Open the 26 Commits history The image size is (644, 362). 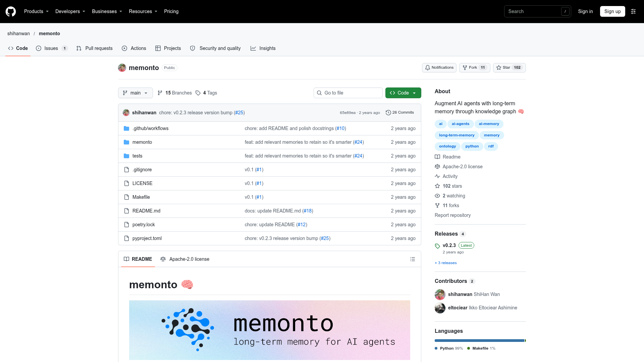[400, 113]
